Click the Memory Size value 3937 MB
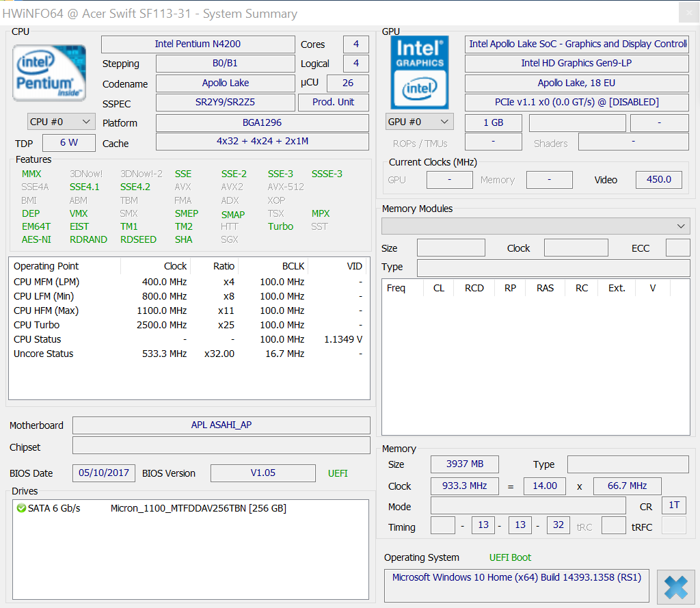 (x=465, y=464)
